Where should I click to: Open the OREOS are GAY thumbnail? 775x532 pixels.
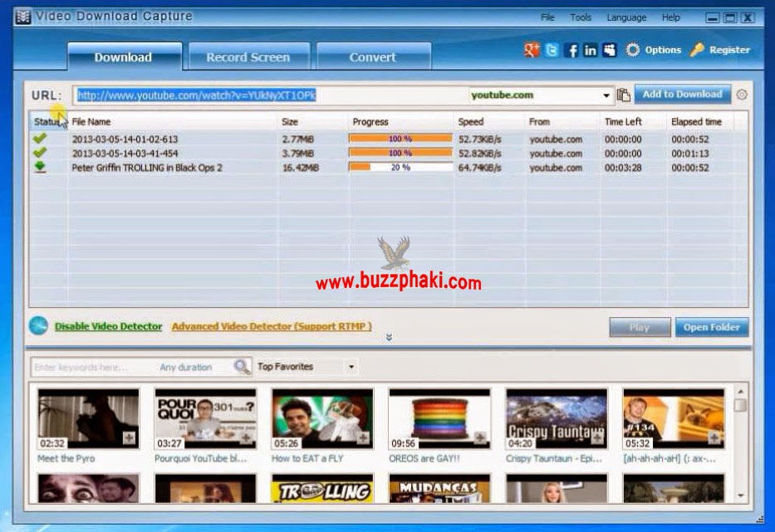(439, 419)
